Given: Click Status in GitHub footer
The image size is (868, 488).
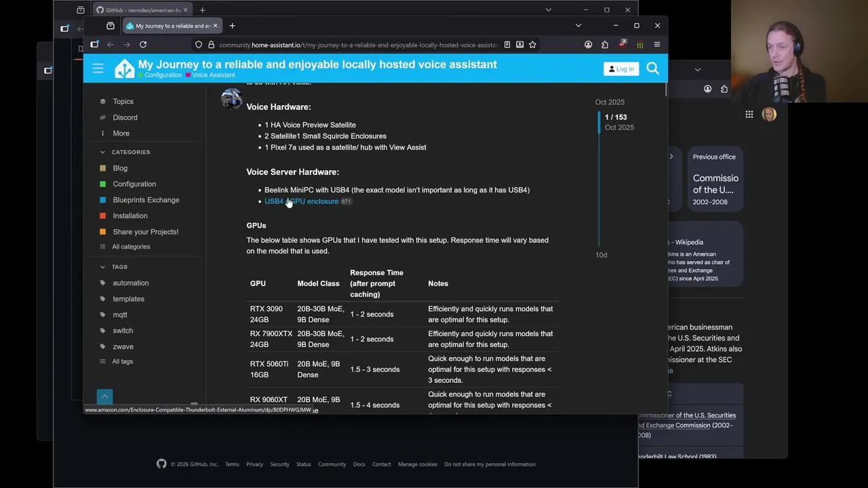Looking at the screenshot, I should tap(303, 464).
